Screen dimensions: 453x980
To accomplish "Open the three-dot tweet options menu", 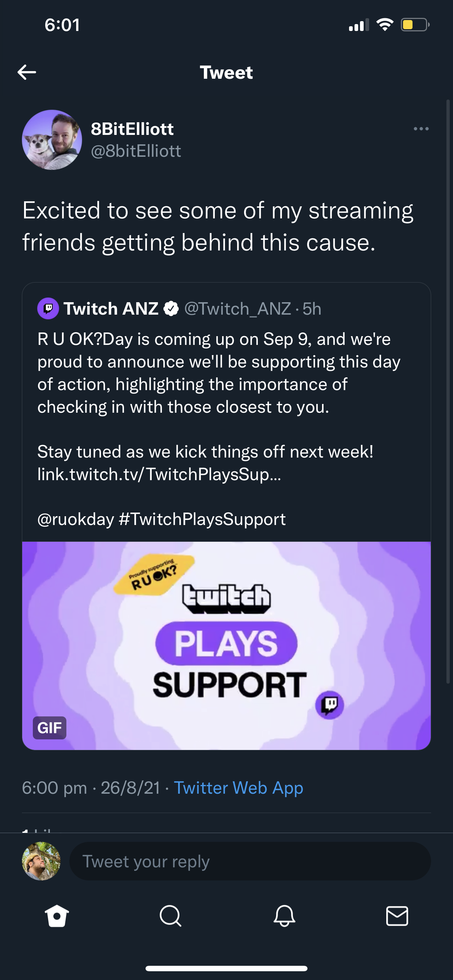I will [x=421, y=129].
